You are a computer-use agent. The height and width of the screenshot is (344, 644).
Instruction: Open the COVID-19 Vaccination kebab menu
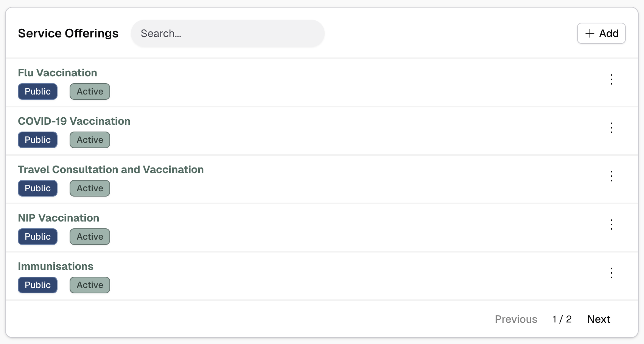611,128
